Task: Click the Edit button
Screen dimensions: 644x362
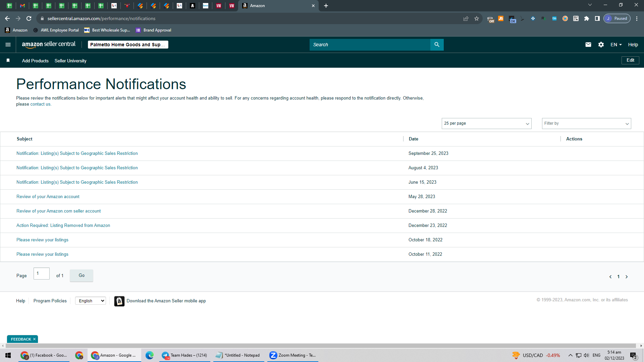Action: 630,60
